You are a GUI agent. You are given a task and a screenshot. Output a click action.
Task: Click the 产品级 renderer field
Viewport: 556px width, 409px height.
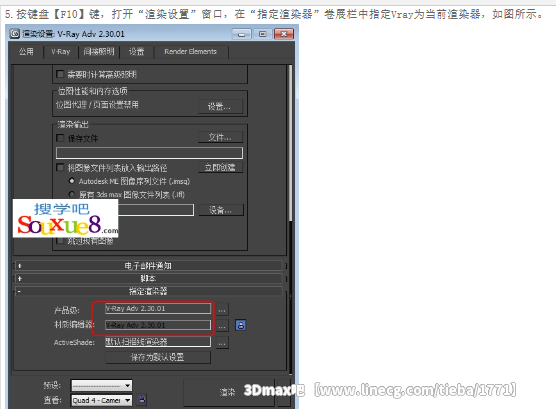(158, 309)
